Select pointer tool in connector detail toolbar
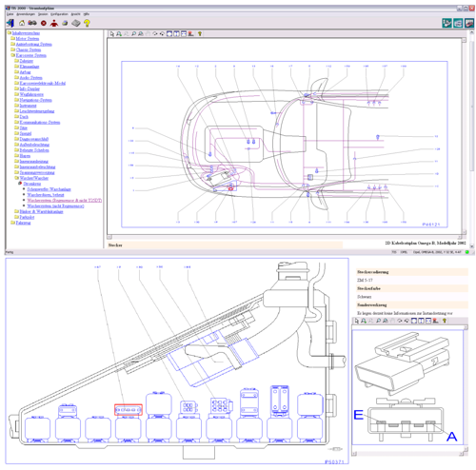 [356, 321]
